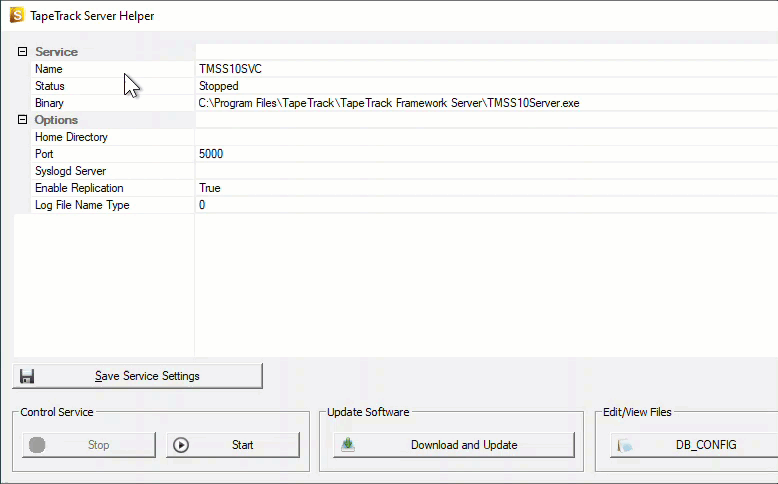Screen dimensions: 778x484
Task: Collapse the Service section
Action: (22, 52)
